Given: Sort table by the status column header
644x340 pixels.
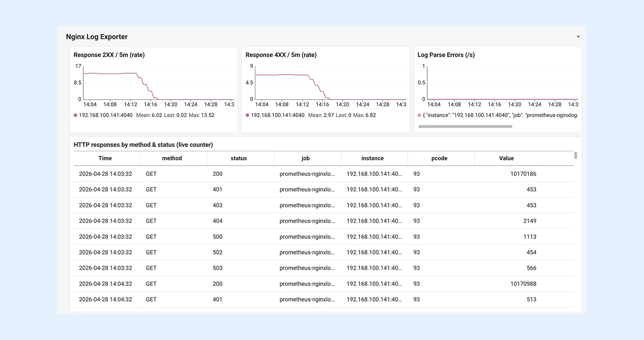Looking at the screenshot, I should pos(239,158).
